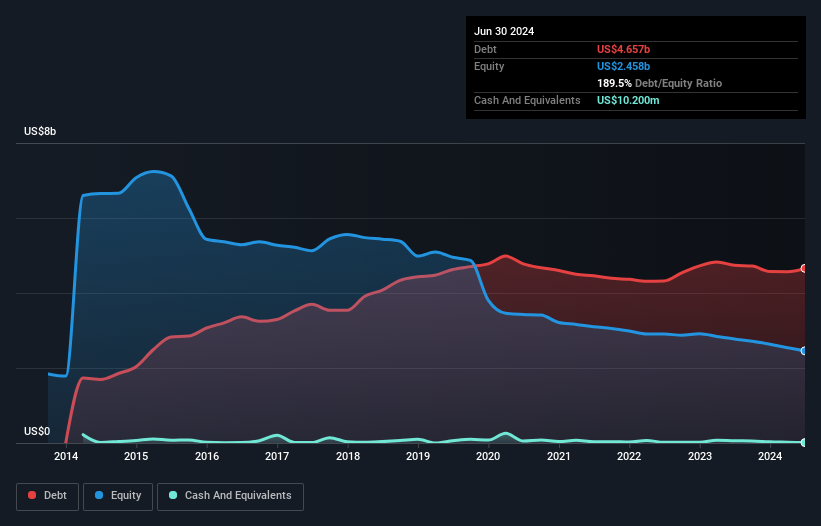
Task: Click the 2016 x-axis label
Action: (207, 456)
